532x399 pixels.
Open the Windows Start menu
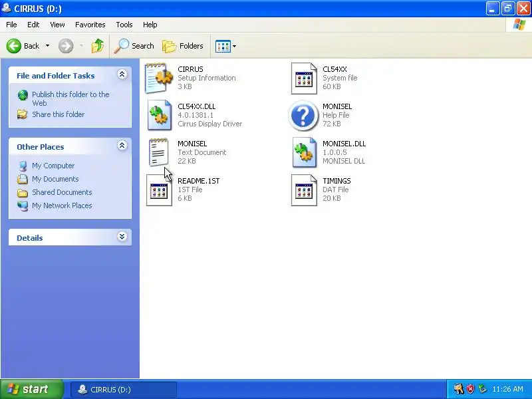pos(32,389)
